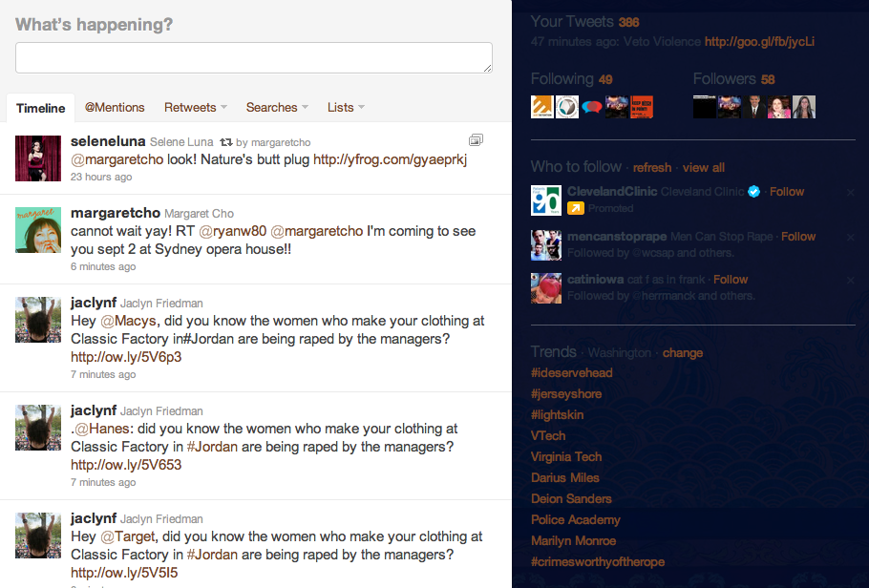Click the yellow Promoted arrow icon

click(x=576, y=208)
